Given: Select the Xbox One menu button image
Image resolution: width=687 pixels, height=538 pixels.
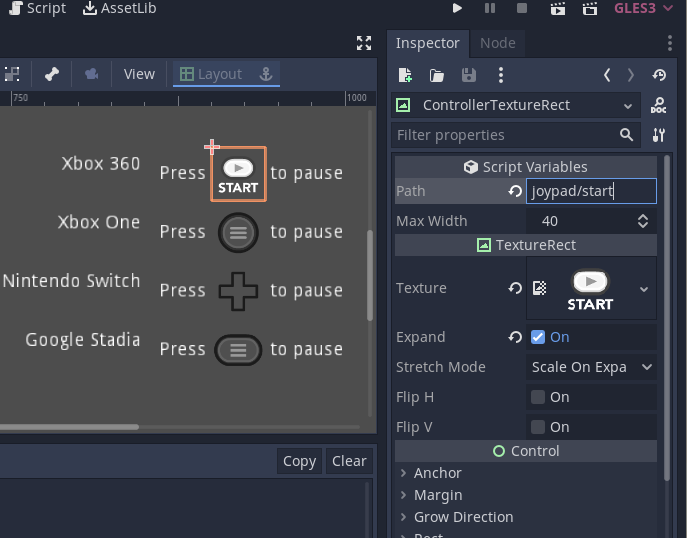Looking at the screenshot, I should 238,232.
